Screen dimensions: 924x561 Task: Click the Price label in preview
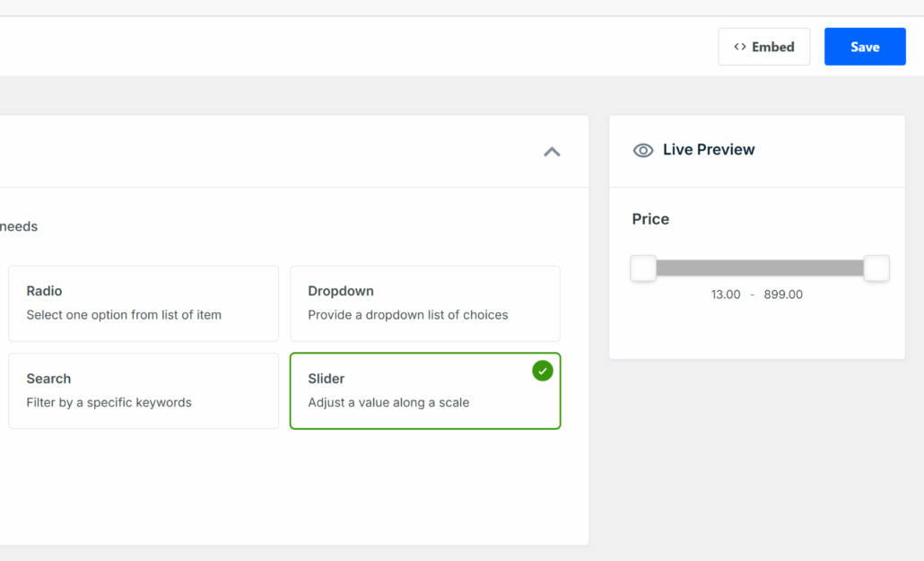tap(650, 219)
